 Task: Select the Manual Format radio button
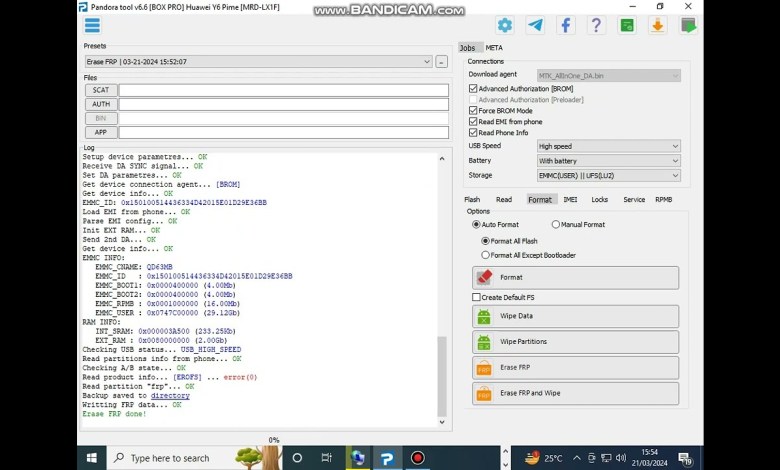click(556, 225)
